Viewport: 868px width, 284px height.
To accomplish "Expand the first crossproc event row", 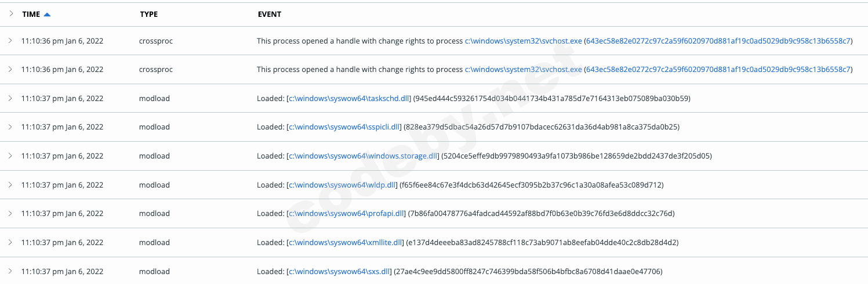I will click(10, 41).
